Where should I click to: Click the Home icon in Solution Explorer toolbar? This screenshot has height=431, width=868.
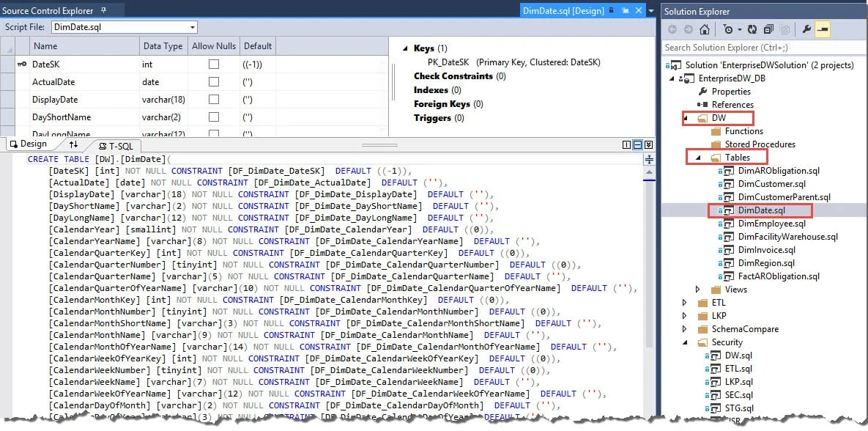point(704,29)
